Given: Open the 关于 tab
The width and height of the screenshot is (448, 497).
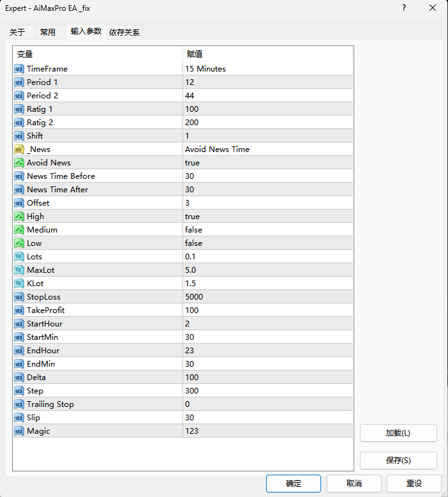Looking at the screenshot, I should pos(17,32).
